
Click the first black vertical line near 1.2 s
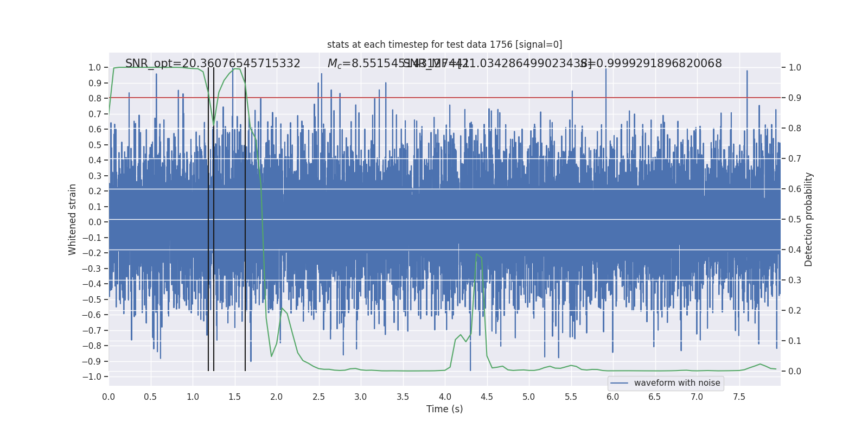coord(208,219)
